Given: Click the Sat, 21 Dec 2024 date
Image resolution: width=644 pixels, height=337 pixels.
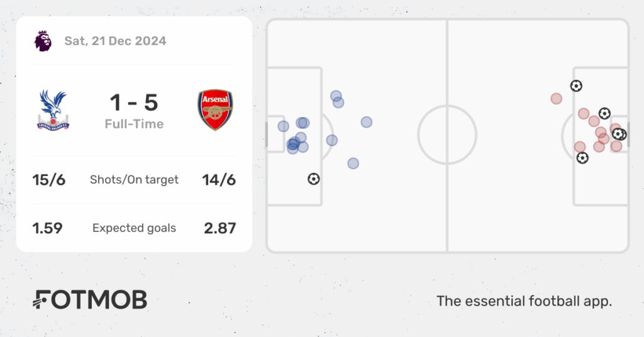Looking at the screenshot, I should [x=116, y=41].
